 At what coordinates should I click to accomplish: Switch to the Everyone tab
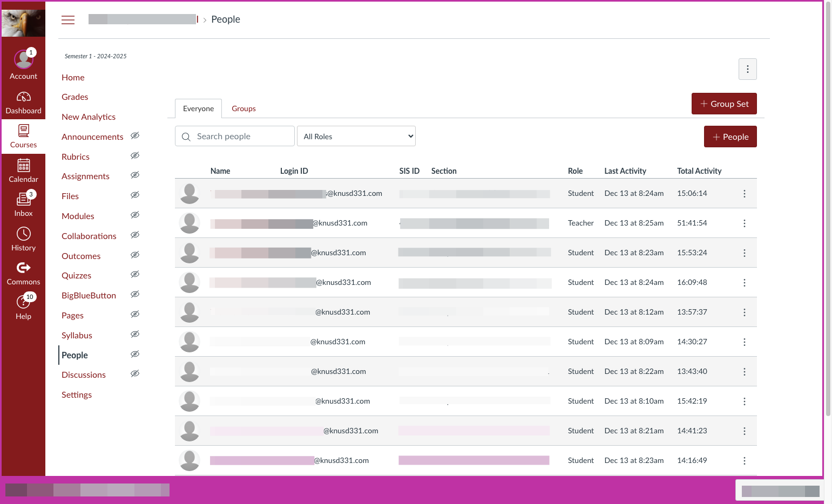198,108
